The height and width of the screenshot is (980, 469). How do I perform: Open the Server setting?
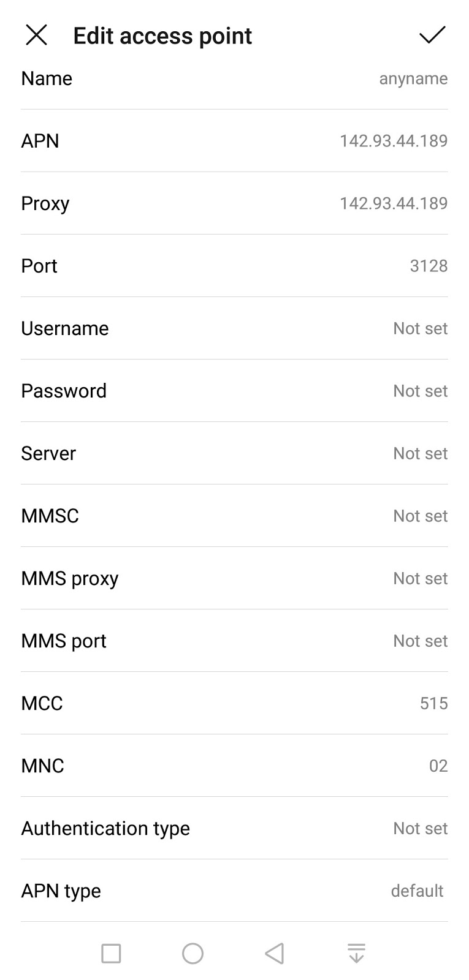pyautogui.click(x=234, y=453)
